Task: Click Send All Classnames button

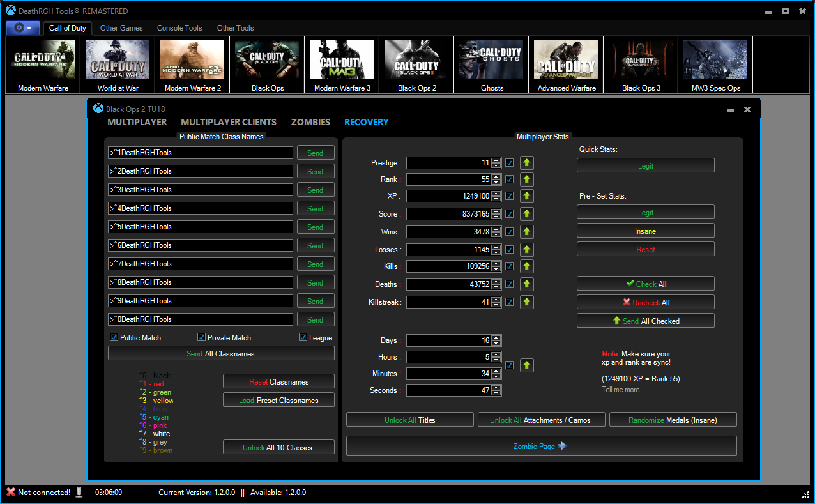Action: [221, 353]
